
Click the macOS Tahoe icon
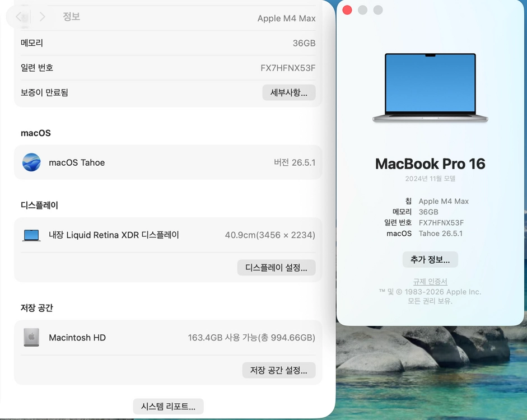[31, 162]
